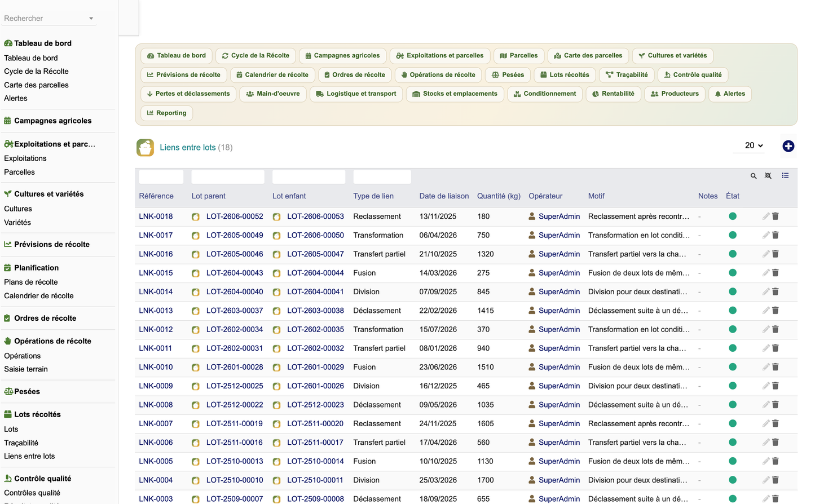Click the green status dot for LNK-0005
The width and height of the screenshot is (815, 504).
(733, 461)
